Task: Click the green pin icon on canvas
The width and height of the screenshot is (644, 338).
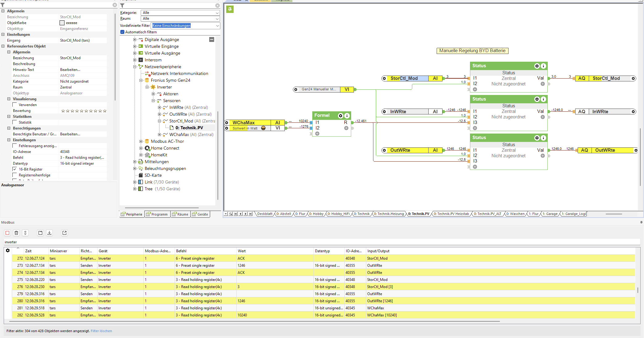Action: point(230,9)
